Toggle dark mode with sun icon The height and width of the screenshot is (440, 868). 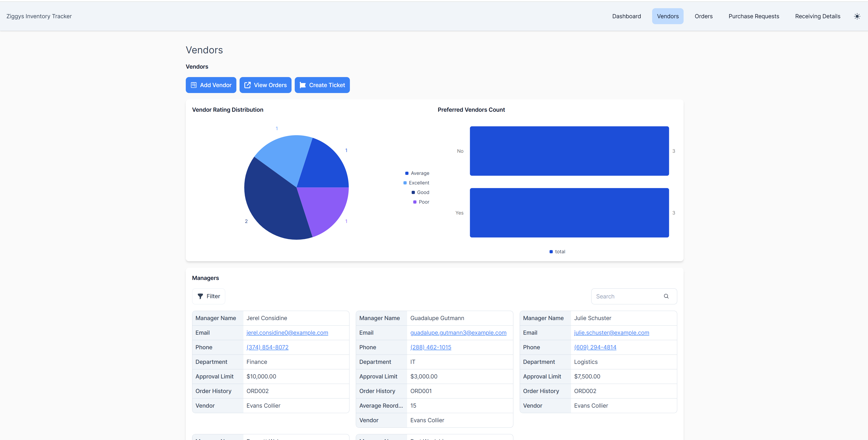[857, 16]
